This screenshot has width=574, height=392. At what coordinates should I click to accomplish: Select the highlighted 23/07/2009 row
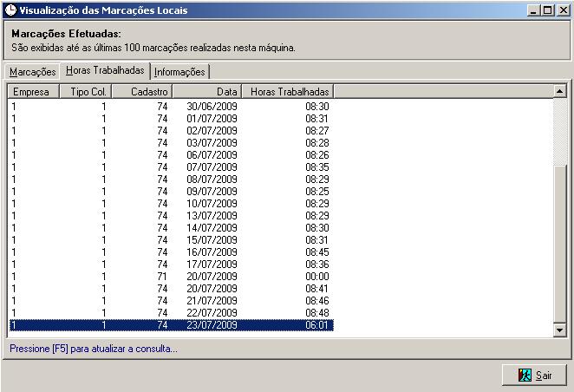(172, 325)
